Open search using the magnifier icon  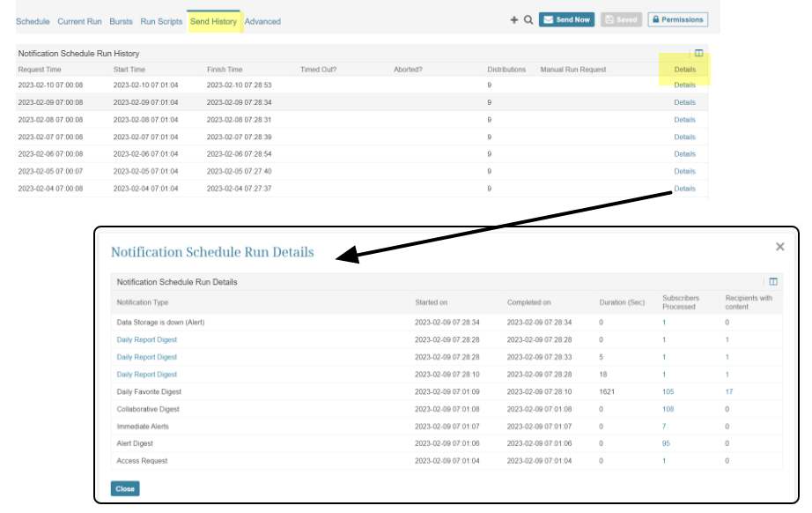click(x=528, y=18)
